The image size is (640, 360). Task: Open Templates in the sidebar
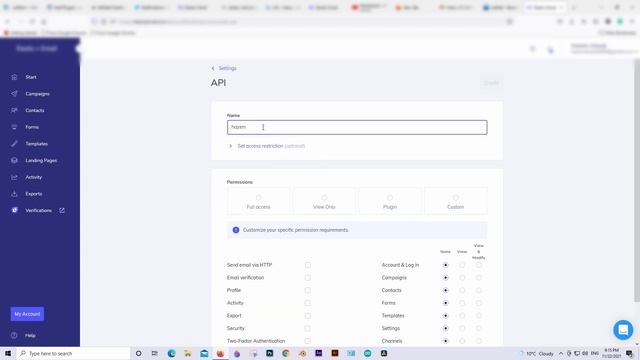36,144
